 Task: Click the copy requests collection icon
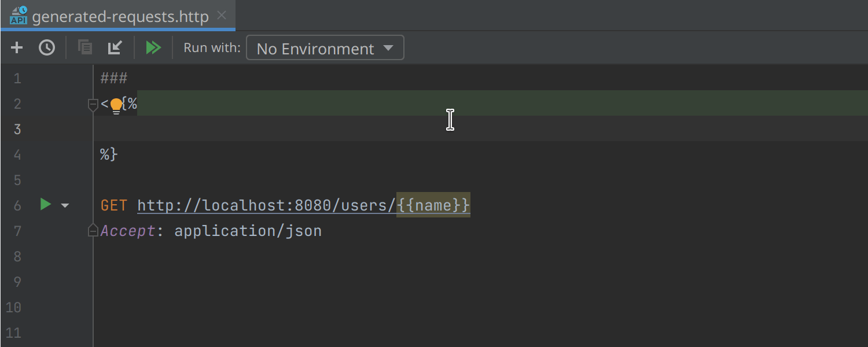(x=85, y=48)
